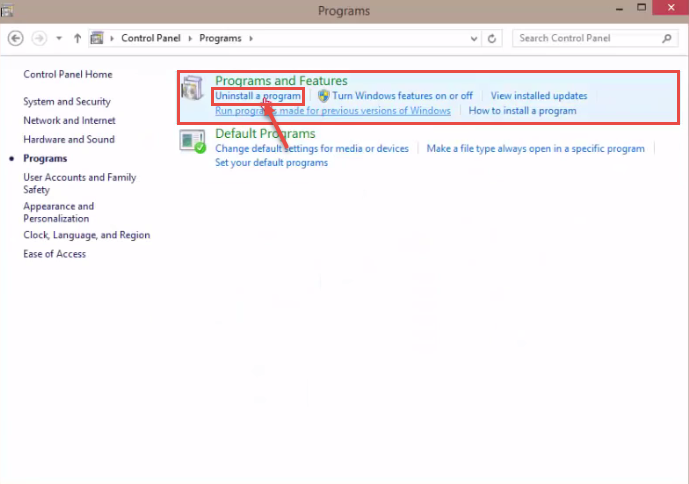This screenshot has height=484, width=689.
Task: Expand the chevron after Control Panel breadcrumb
Action: [190, 38]
